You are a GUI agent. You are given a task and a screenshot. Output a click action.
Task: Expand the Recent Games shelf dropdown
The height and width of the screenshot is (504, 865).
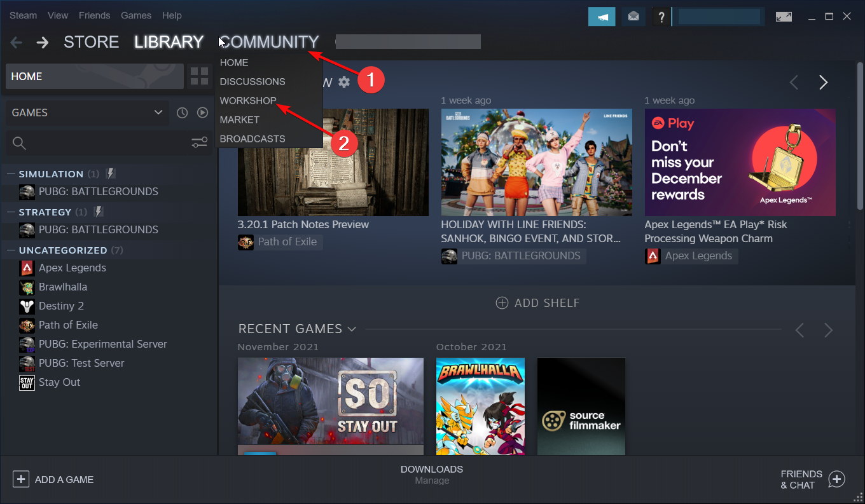pyautogui.click(x=352, y=329)
